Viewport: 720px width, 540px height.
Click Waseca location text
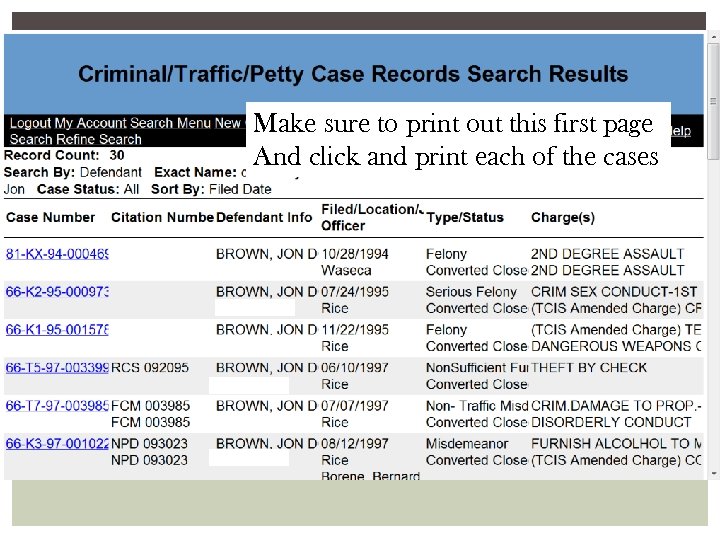tap(346, 270)
